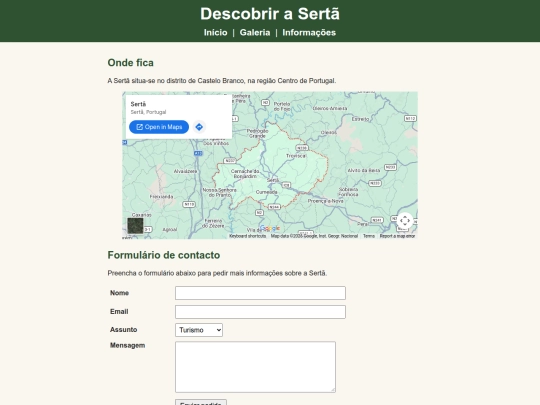Click the Enviar pedido button
Image resolution: width=540 pixels, height=405 pixels.
tap(201, 402)
